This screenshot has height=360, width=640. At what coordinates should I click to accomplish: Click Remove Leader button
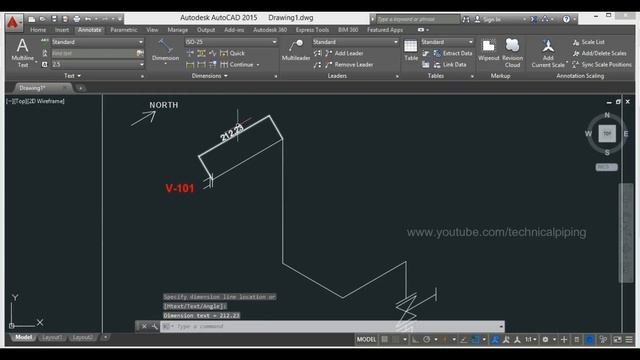click(349, 64)
